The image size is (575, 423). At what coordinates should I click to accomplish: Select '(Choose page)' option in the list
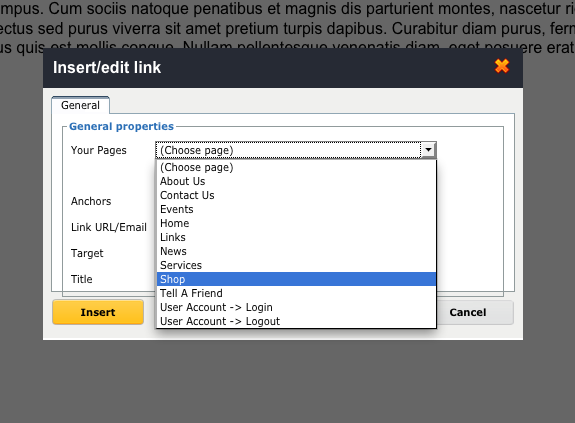[296, 168]
